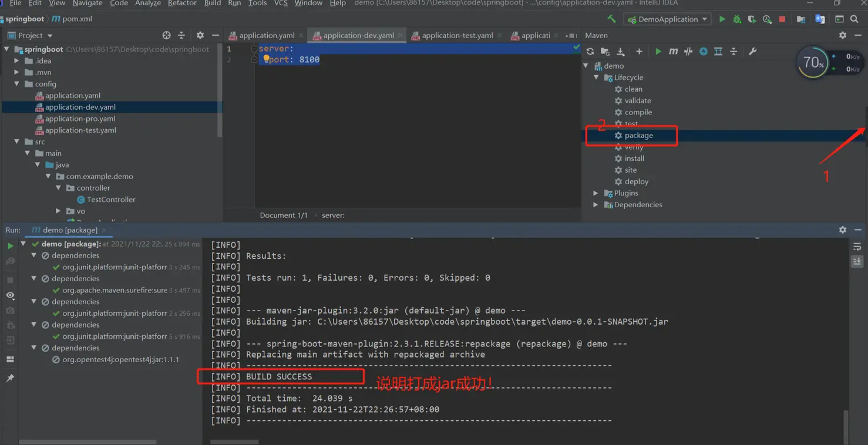868x445 pixels.
Task: Open the VCS menu
Action: 281,4
